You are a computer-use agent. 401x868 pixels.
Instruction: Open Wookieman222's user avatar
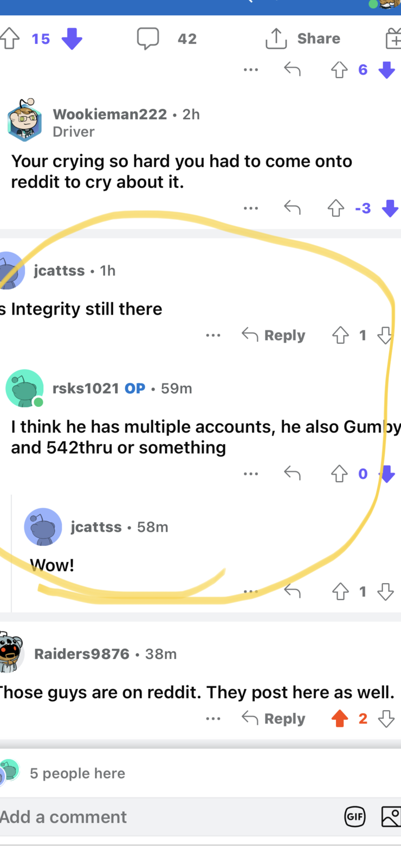[24, 120]
